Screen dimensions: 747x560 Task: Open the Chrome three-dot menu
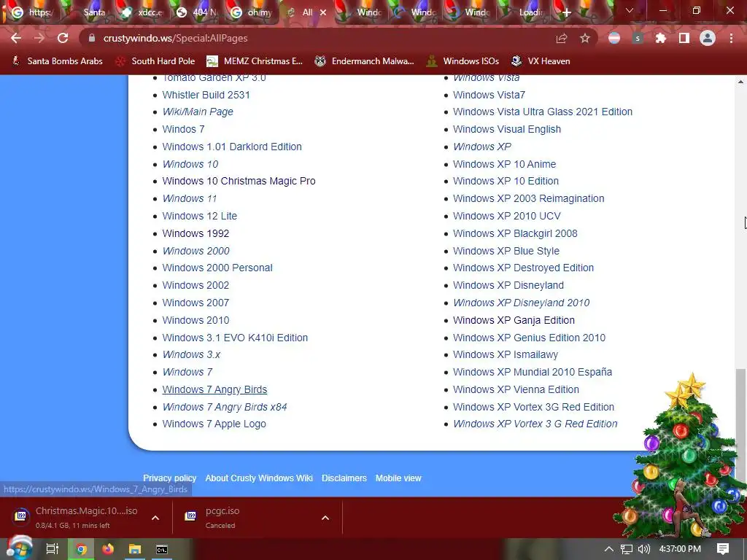(731, 38)
